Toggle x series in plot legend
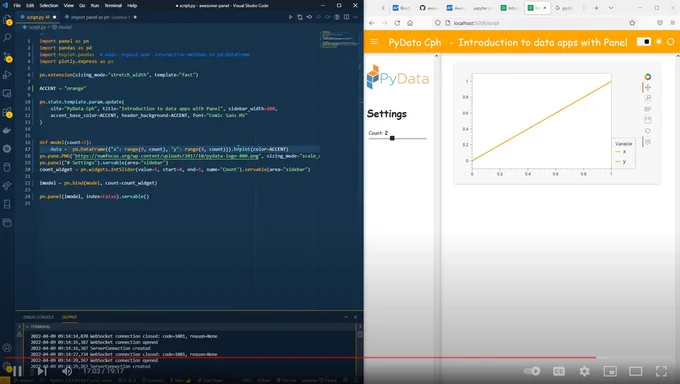Screen dimensions: 680x384 (621, 151)
